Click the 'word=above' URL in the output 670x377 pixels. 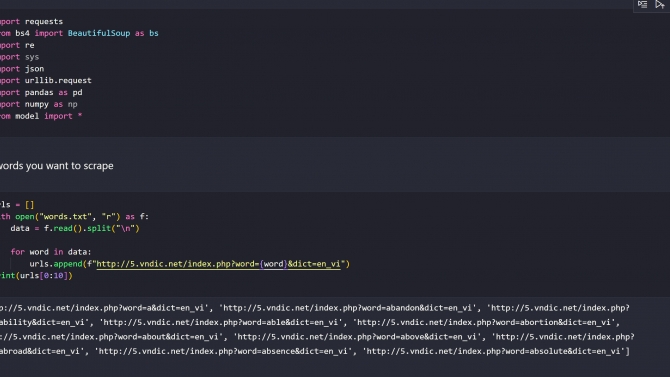tap(357, 337)
